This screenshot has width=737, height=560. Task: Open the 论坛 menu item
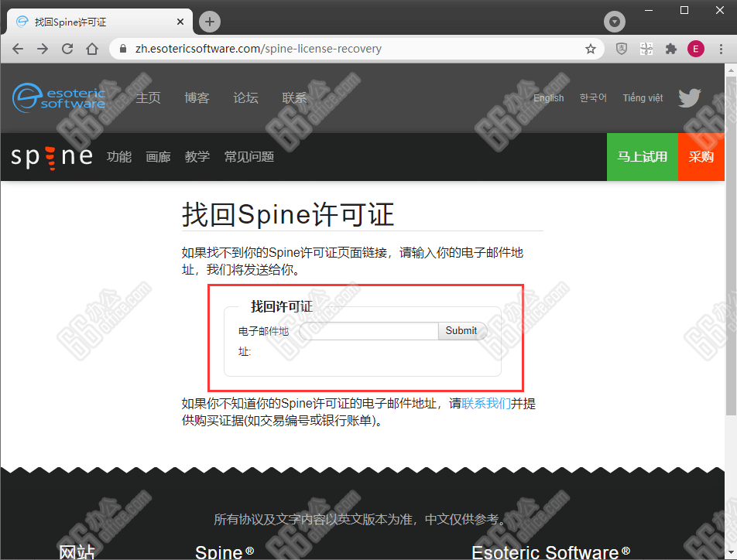pyautogui.click(x=246, y=97)
